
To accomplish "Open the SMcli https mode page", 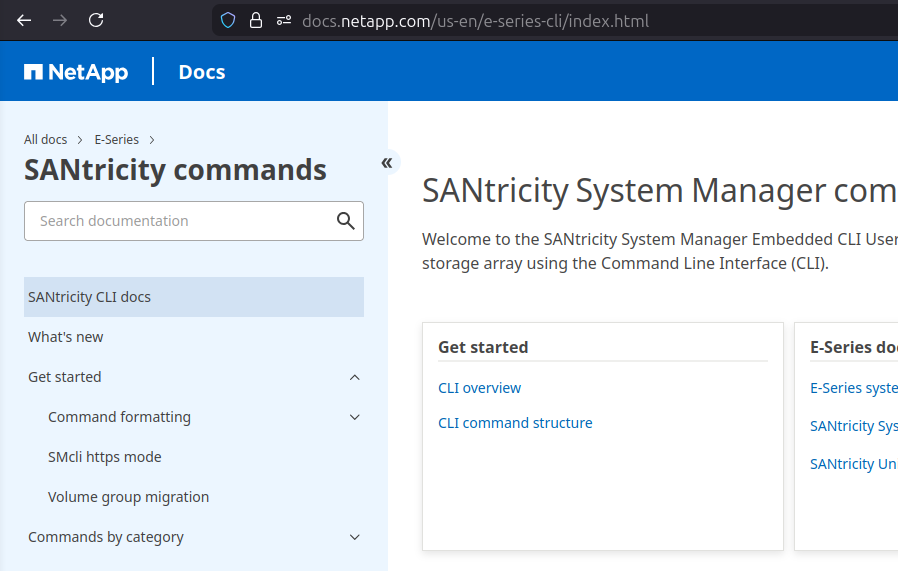I will click(x=105, y=457).
